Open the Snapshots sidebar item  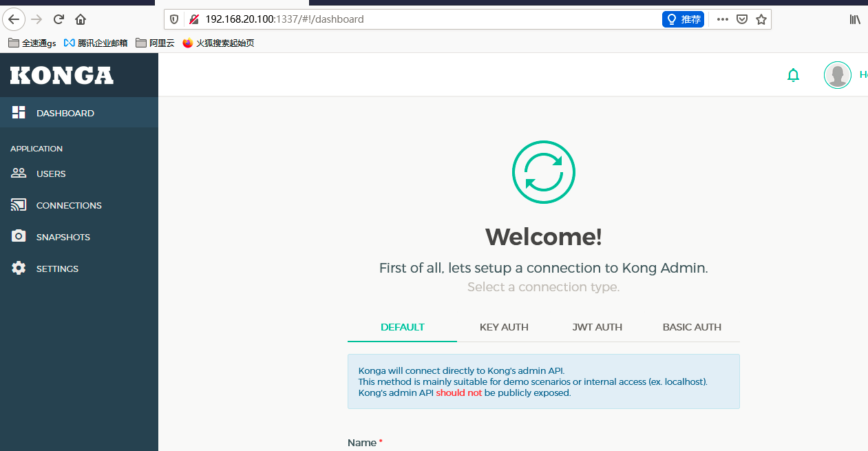pos(79,237)
